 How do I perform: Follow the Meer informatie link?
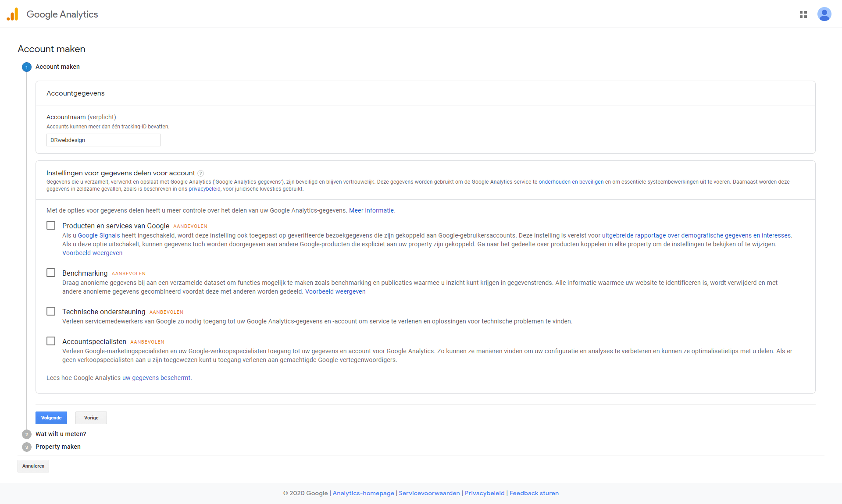(371, 210)
